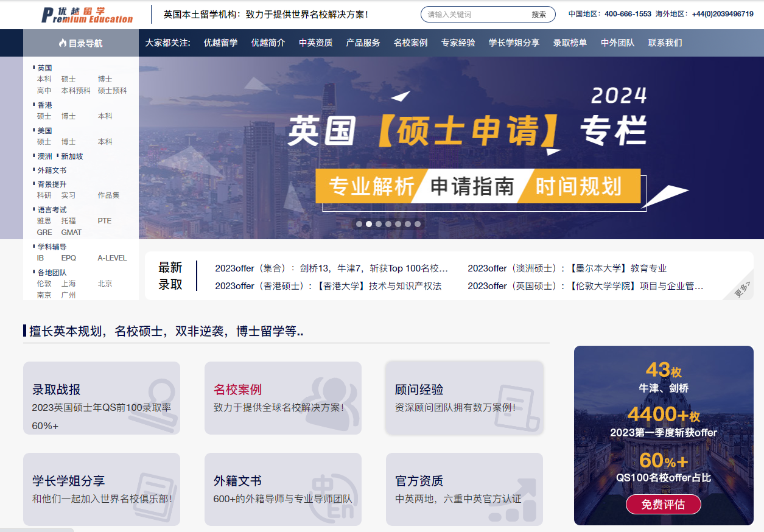Open the 产品服务 menu item
The height and width of the screenshot is (532, 764).
coord(363,43)
